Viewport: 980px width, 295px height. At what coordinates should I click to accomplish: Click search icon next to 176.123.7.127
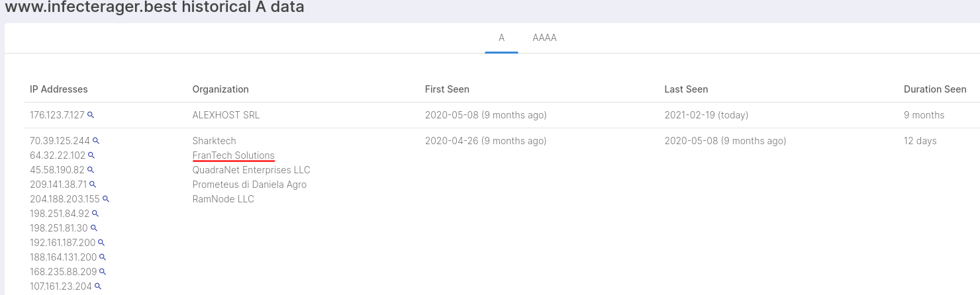coord(91,115)
